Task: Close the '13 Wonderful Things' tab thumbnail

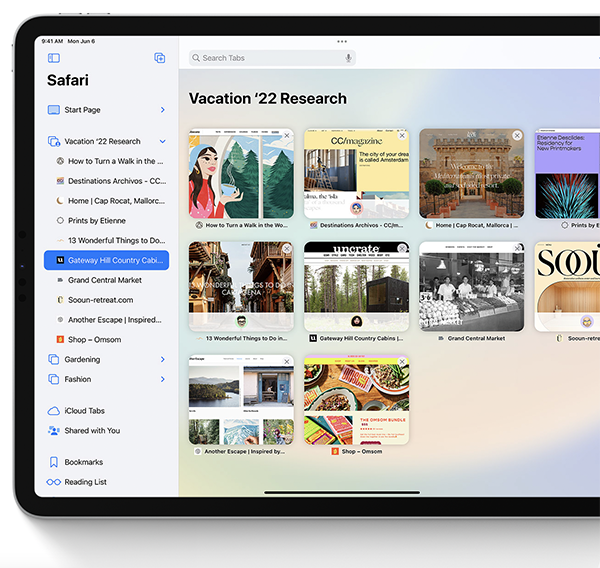Action: pyautogui.click(x=287, y=248)
